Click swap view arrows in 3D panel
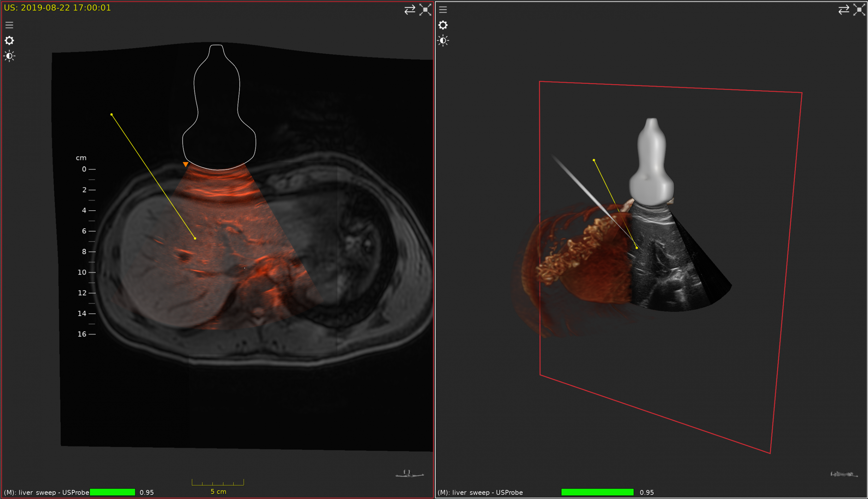The width and height of the screenshot is (868, 499). (844, 9)
